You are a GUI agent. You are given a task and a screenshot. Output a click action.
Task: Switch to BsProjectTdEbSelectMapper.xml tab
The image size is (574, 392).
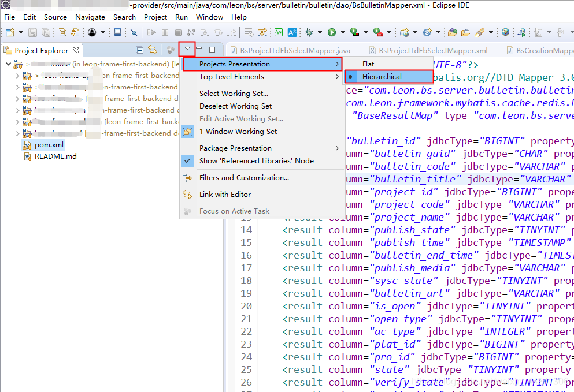click(428, 50)
